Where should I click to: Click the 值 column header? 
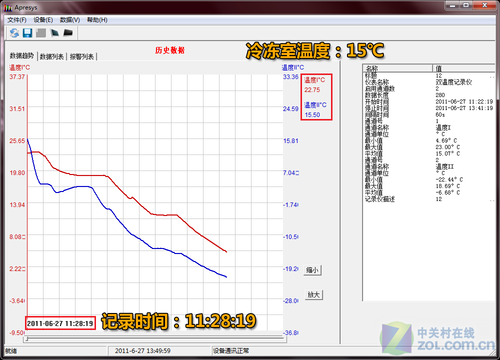tap(464, 68)
